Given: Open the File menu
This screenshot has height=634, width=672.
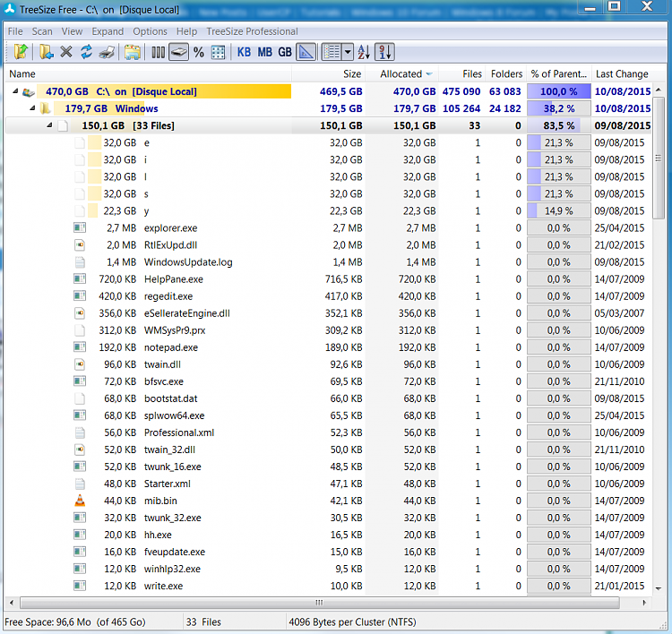Looking at the screenshot, I should (x=15, y=31).
